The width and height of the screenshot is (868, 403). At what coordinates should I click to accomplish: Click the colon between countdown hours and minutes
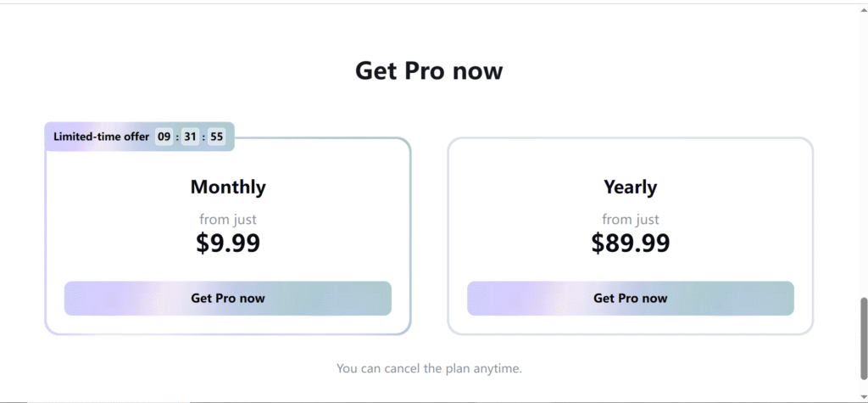tap(177, 137)
